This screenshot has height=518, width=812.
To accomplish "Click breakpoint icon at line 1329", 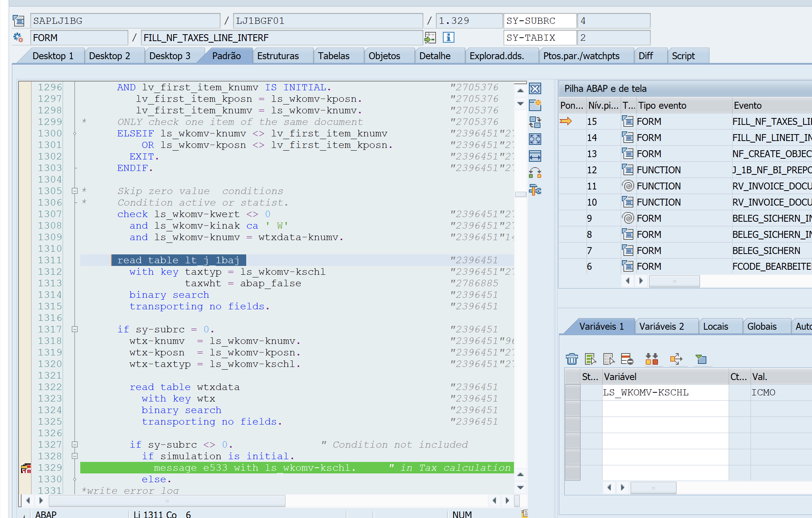I will tap(26, 468).
